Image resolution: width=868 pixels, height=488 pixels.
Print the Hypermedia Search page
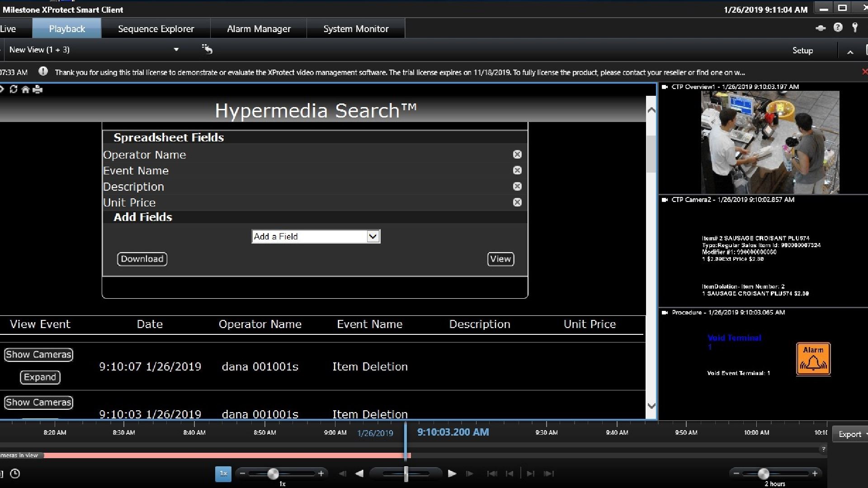[x=38, y=89]
